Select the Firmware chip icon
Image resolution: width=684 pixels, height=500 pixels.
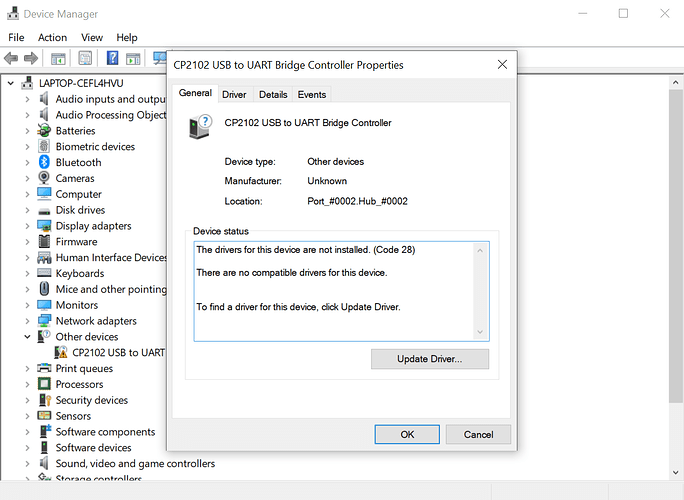coord(44,241)
